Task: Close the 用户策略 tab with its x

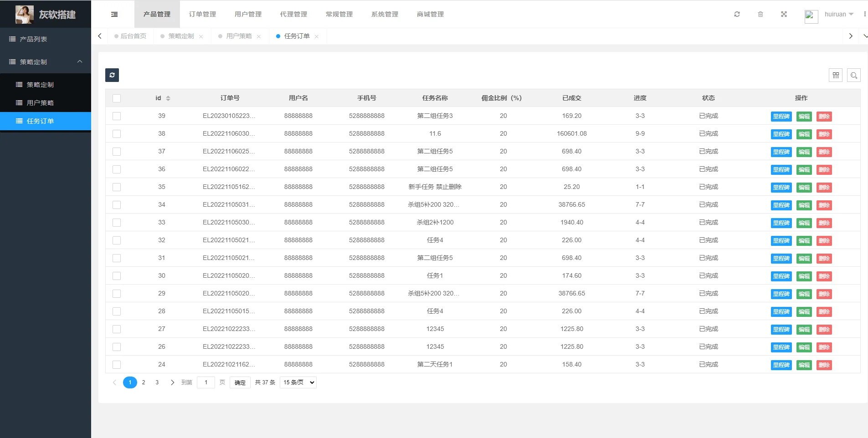Action: pos(259,36)
